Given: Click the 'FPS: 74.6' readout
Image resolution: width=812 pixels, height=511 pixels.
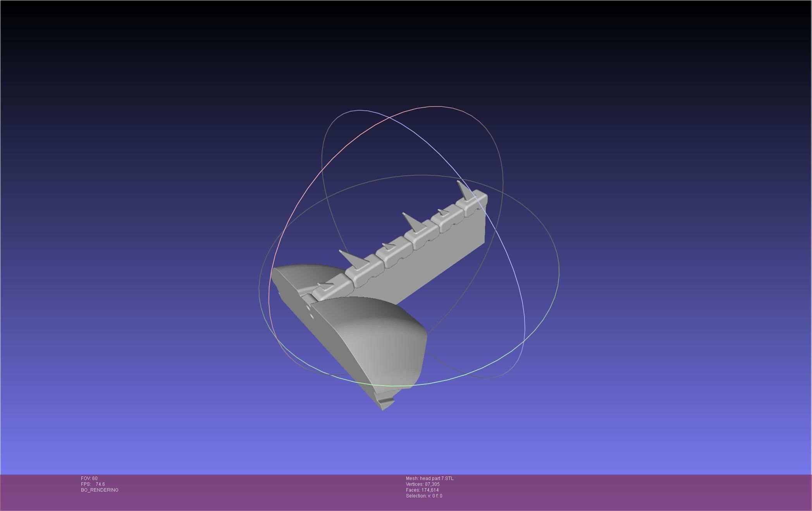Looking at the screenshot, I should point(93,484).
